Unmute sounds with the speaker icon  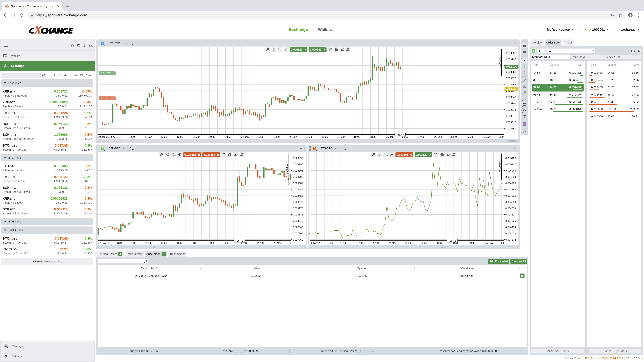point(85,45)
